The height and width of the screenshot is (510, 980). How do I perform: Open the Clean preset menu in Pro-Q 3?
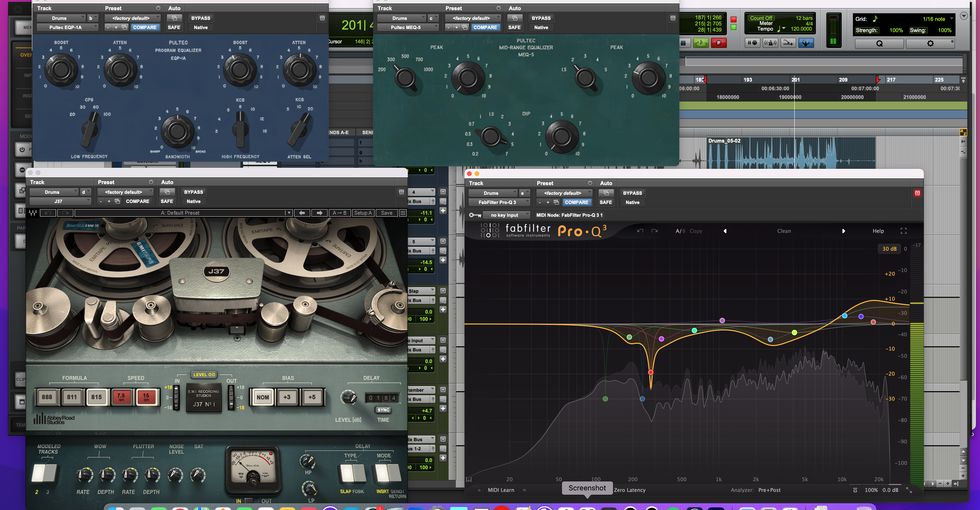784,231
